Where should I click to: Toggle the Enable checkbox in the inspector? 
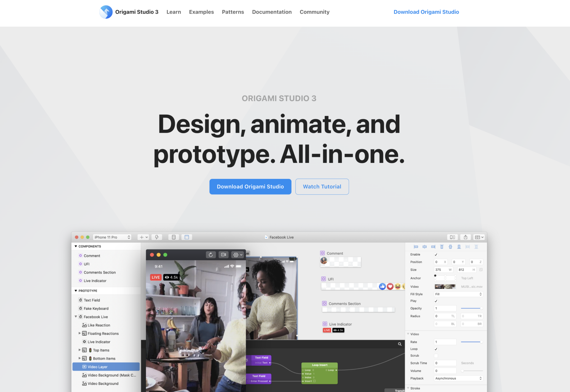[436, 254]
